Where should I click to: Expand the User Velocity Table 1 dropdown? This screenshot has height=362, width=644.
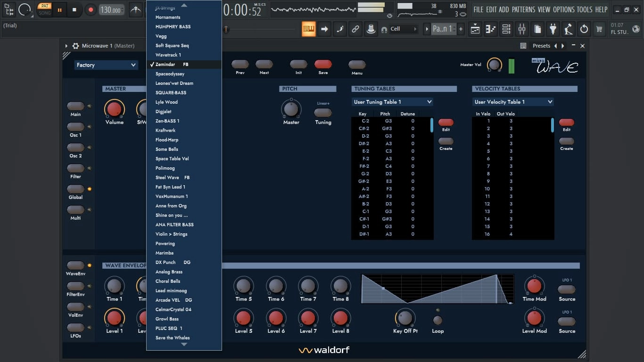513,102
